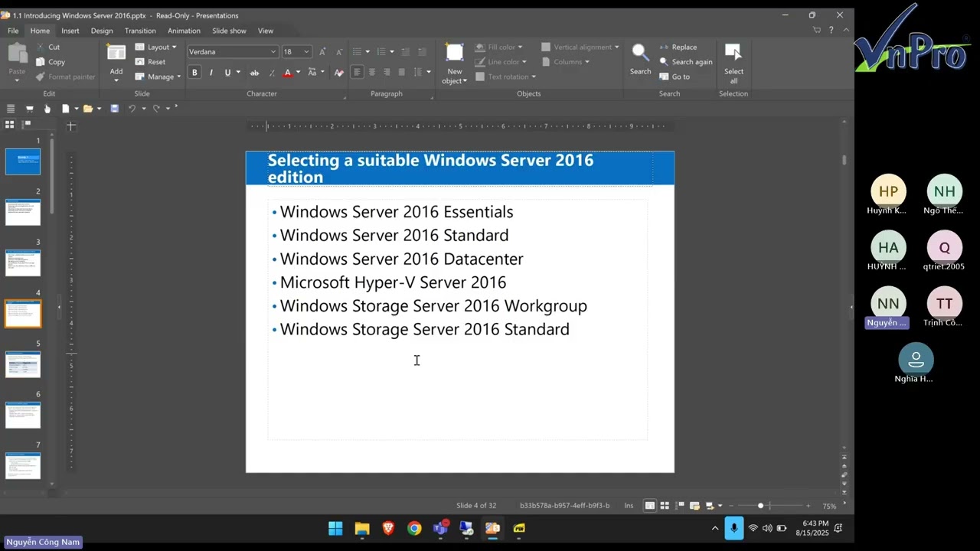This screenshot has width=980, height=551.
Task: Open the File menu
Action: point(13,31)
